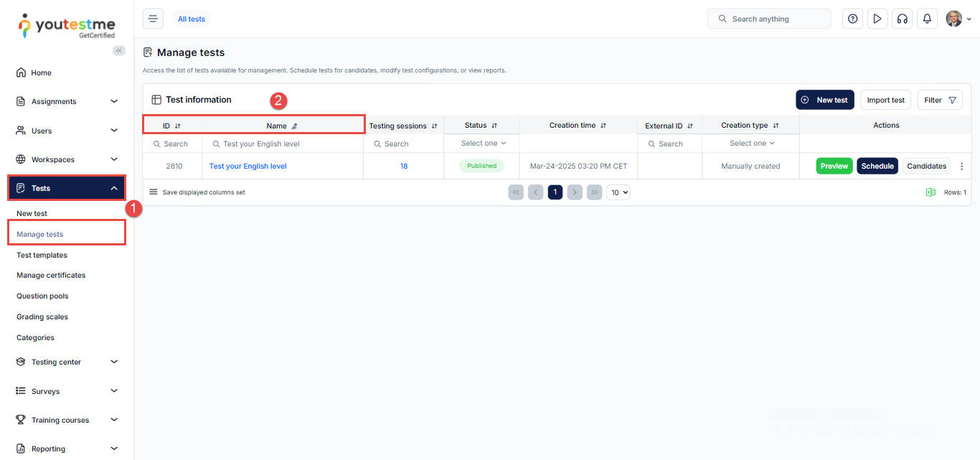The width and height of the screenshot is (980, 460).
Task: Click the hamburger menu icon in top bar
Action: coord(153,19)
